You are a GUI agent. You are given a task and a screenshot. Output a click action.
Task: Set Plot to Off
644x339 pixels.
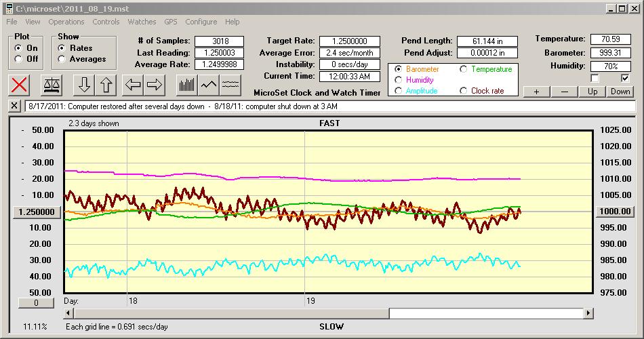pos(18,59)
